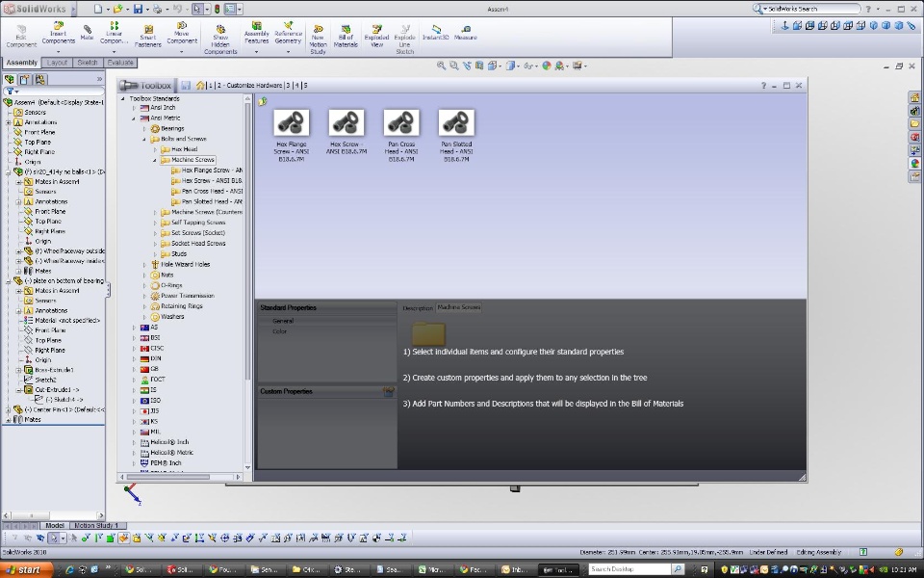Select the Pan Cross Head thumbnail

point(401,122)
